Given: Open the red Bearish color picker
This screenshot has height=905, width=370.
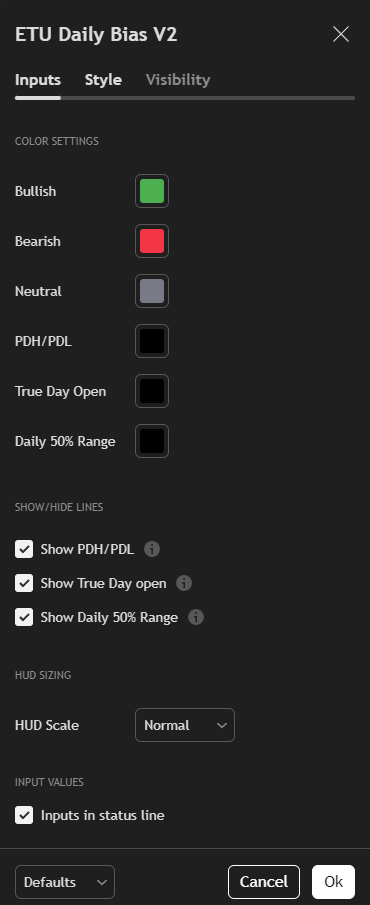Looking at the screenshot, I should (152, 241).
